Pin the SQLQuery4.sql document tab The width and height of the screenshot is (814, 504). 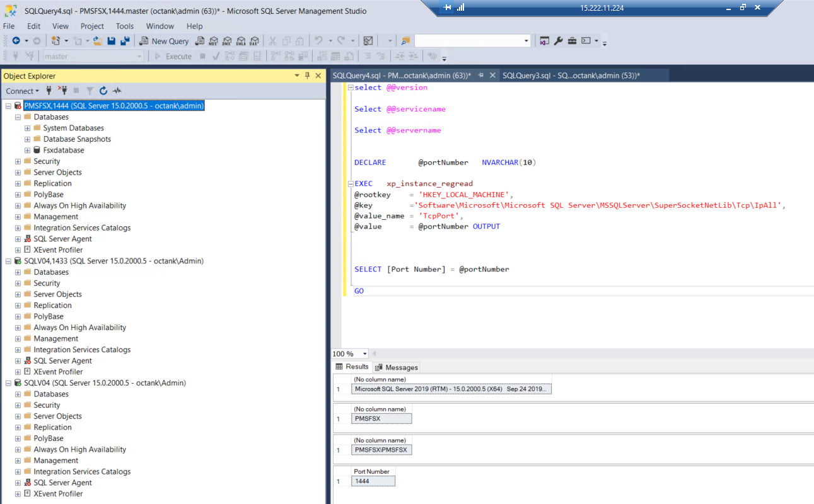click(479, 74)
